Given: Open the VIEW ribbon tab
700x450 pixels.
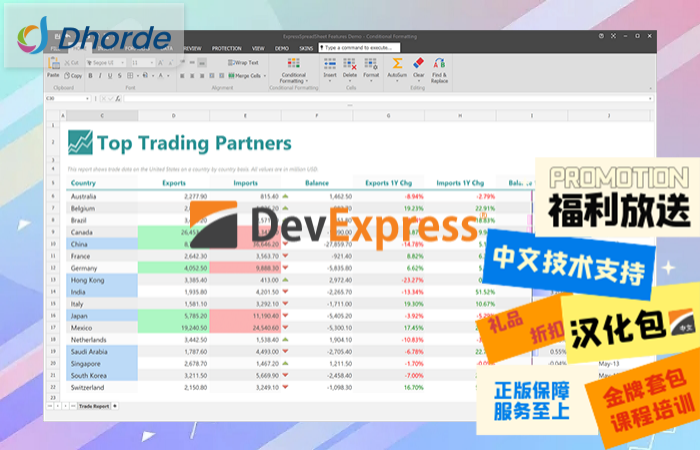Looking at the screenshot, I should pos(258,48).
